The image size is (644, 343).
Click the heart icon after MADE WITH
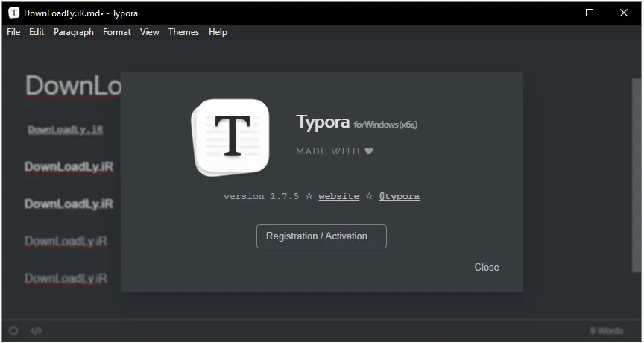369,151
